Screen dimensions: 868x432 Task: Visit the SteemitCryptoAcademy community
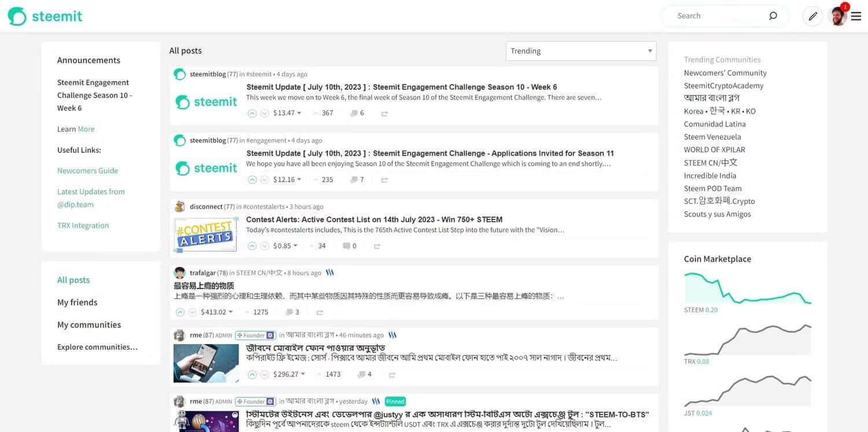click(x=724, y=85)
